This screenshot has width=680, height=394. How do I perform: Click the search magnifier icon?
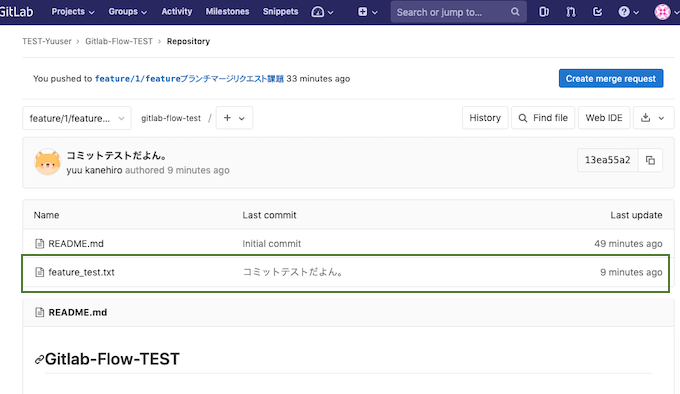click(x=515, y=12)
